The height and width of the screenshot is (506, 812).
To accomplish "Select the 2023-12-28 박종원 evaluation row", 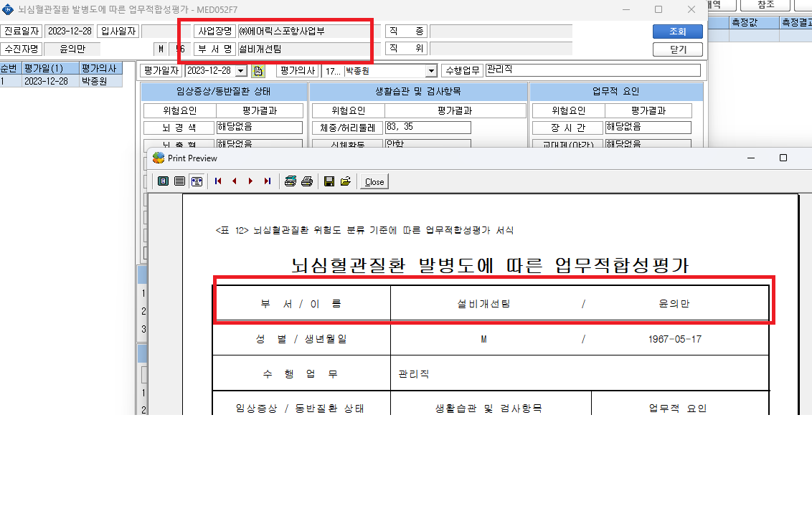I will tap(61, 81).
